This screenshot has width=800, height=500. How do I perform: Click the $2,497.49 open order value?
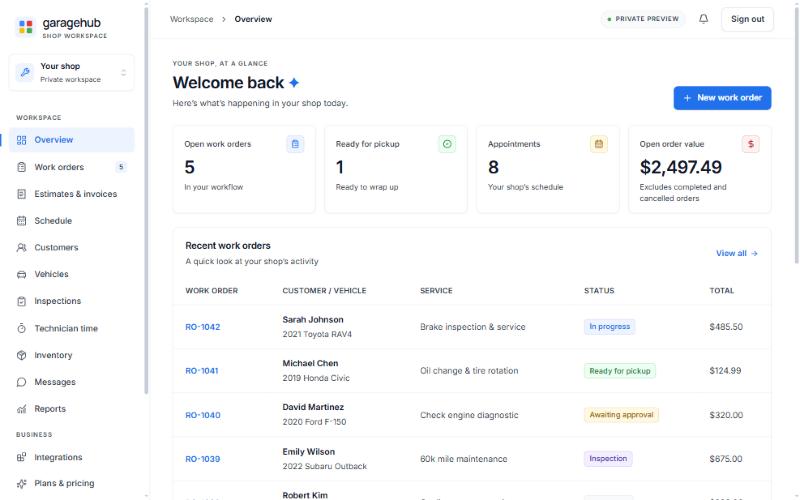681,167
